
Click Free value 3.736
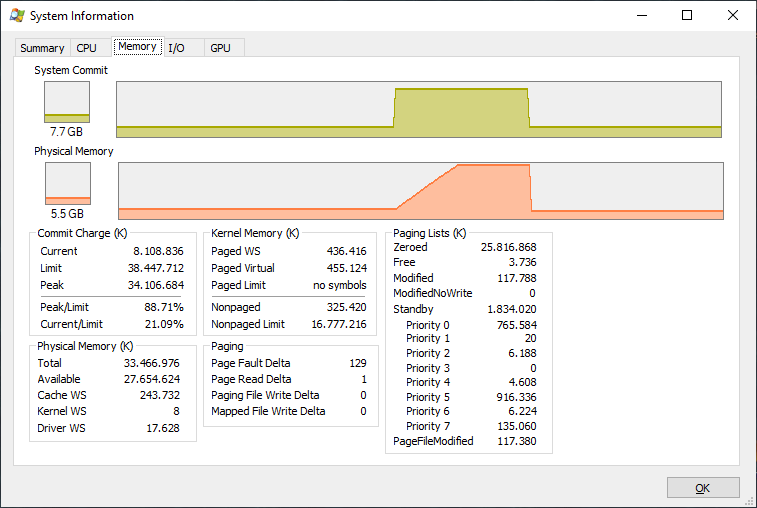click(x=522, y=262)
